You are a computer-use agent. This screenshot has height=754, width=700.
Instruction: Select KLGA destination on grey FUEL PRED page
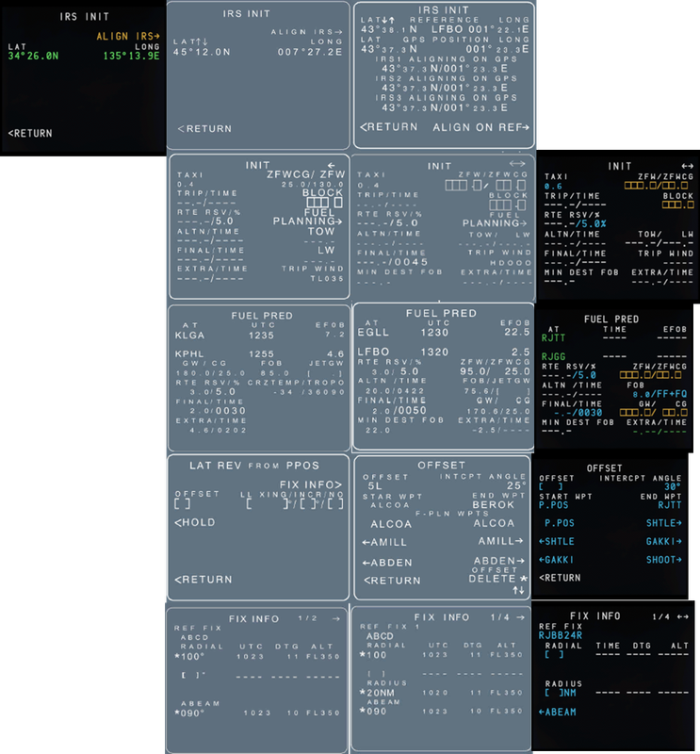pos(189,336)
